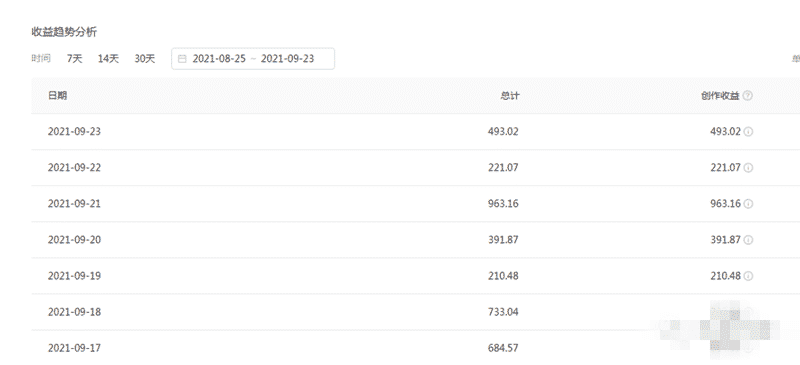This screenshot has width=800, height=365.
Task: Click the 创作收益 column header
Action: (x=720, y=95)
